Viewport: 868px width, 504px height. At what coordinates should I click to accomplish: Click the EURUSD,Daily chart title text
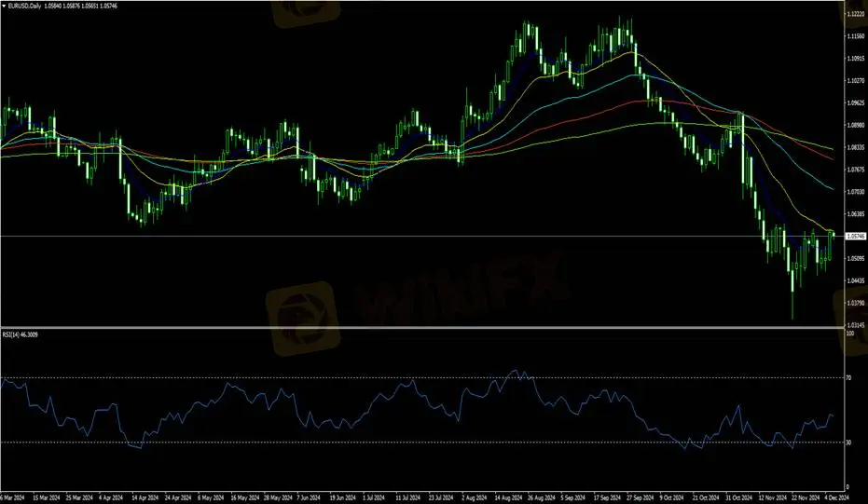[x=24, y=7]
